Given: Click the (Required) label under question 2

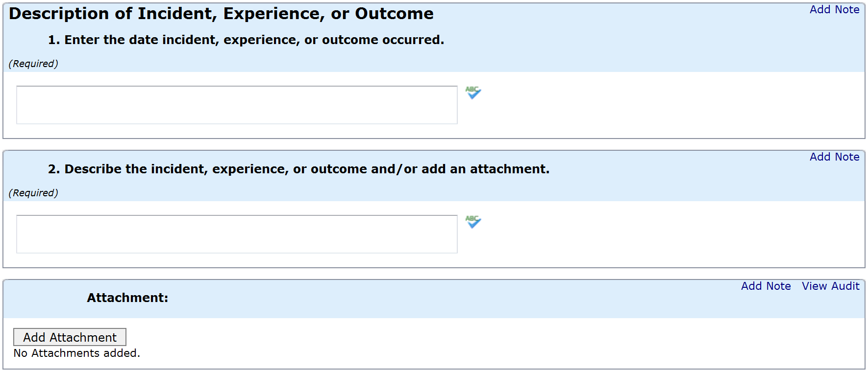Looking at the screenshot, I should click(x=33, y=193).
